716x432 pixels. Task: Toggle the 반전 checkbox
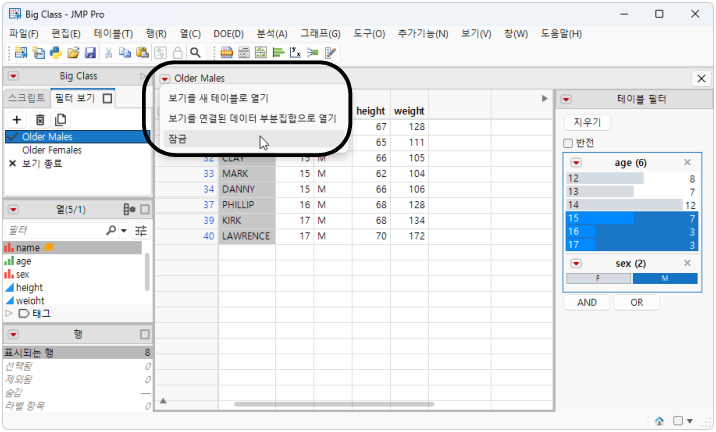tap(568, 143)
